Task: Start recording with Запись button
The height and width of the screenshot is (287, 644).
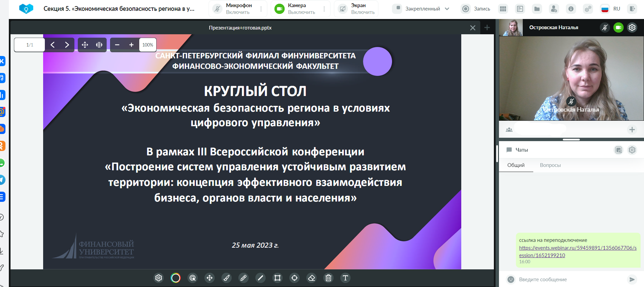Action: (476, 9)
